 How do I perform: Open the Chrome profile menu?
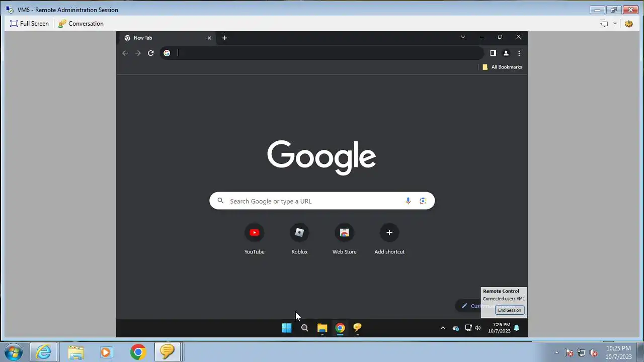pyautogui.click(x=506, y=53)
